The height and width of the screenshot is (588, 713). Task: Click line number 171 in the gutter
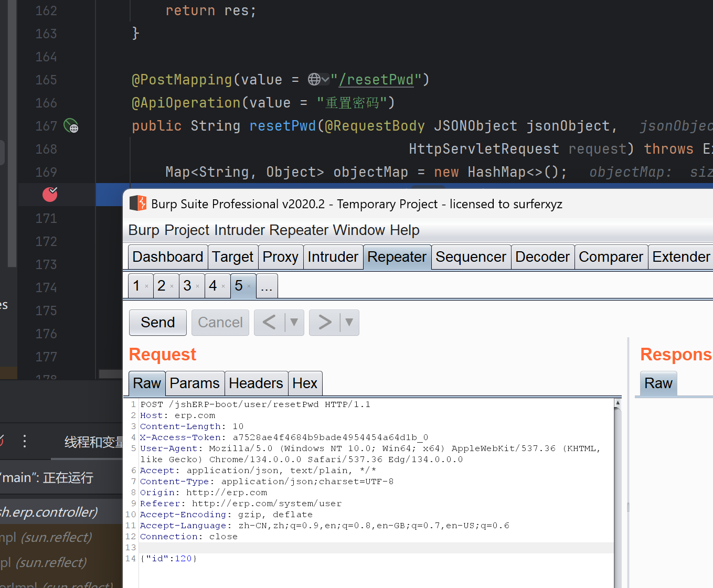click(x=46, y=218)
